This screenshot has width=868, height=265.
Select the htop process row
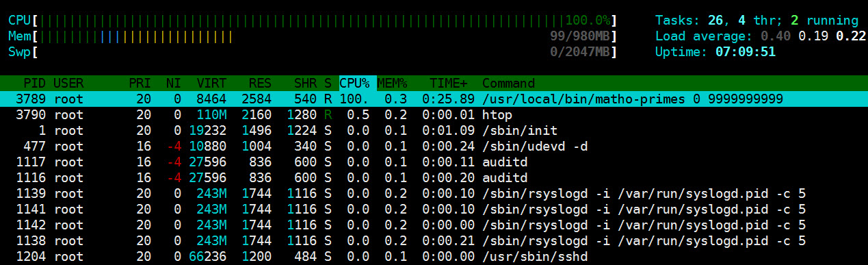click(434, 114)
